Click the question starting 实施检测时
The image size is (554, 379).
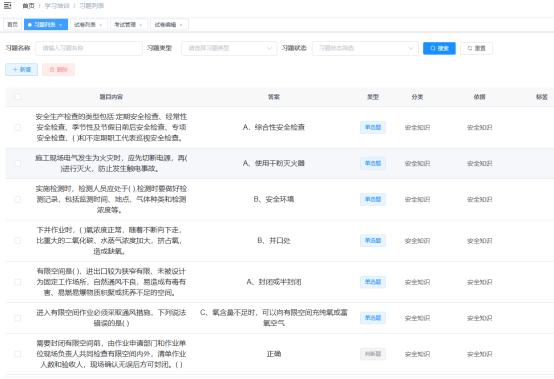pyautogui.click(x=111, y=200)
